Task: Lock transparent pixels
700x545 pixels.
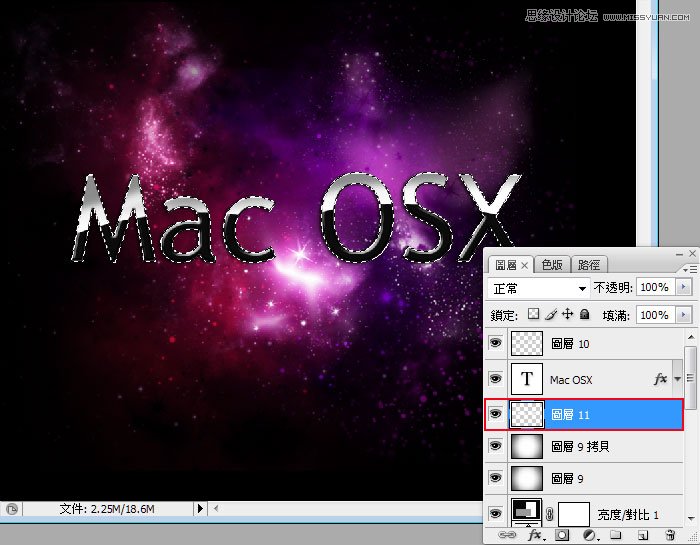Action: coord(533,314)
